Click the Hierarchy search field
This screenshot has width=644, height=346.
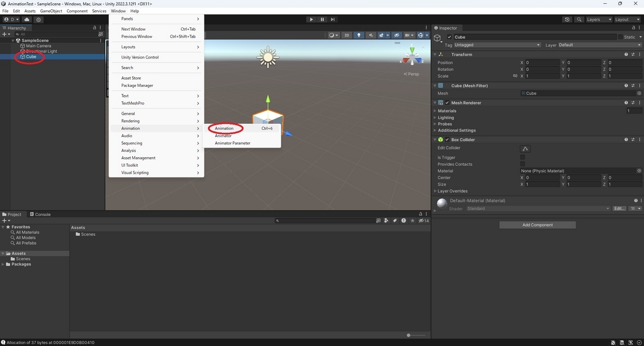56,34
